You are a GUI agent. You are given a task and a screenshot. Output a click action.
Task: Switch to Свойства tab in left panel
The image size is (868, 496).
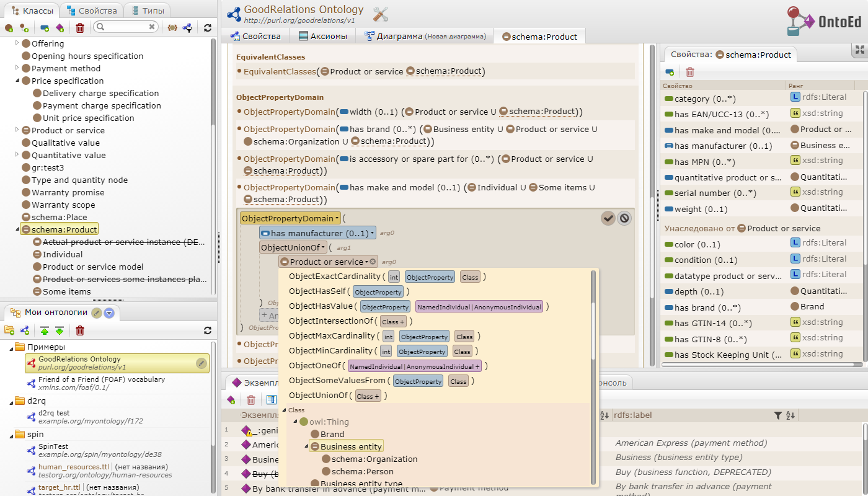click(91, 11)
